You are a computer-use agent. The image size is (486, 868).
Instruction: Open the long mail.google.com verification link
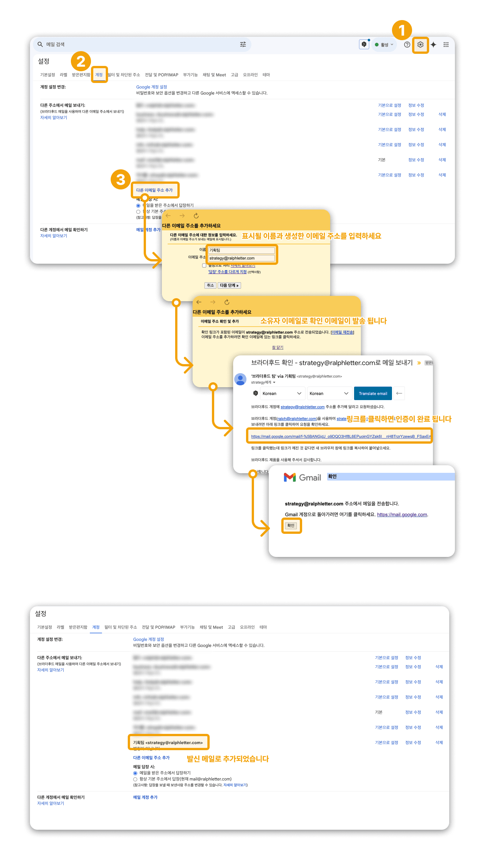pyautogui.click(x=341, y=436)
